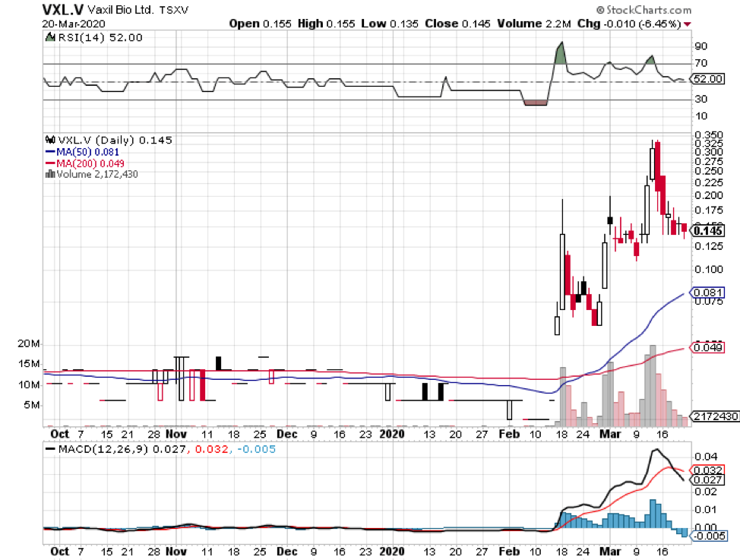This screenshot has width=740, height=560.
Task: Click the 0.145 current price marker
Action: point(707,230)
